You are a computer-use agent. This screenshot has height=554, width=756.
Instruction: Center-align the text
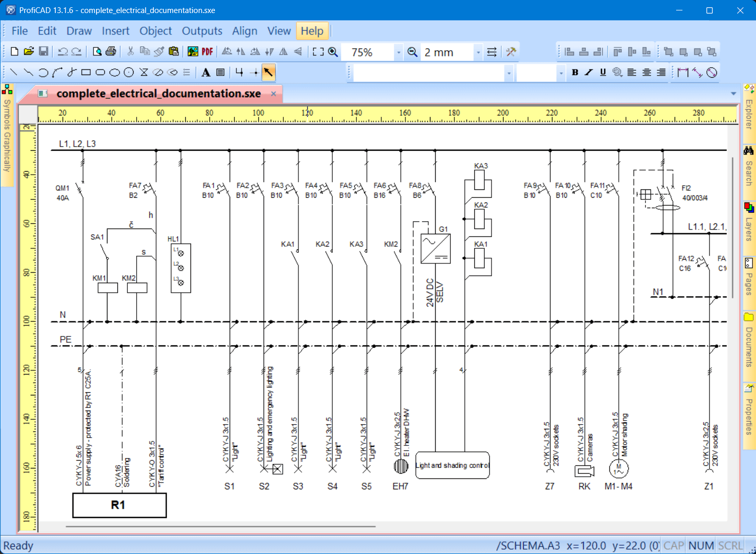tap(646, 73)
